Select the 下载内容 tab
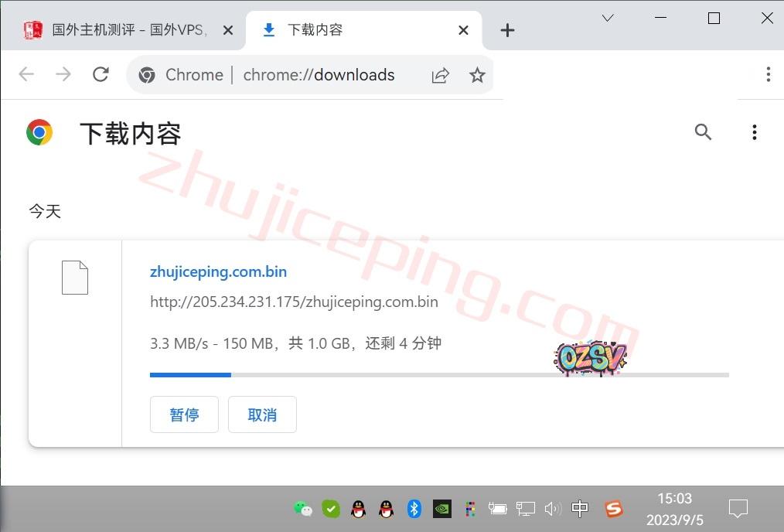The image size is (784, 532). coord(356,30)
